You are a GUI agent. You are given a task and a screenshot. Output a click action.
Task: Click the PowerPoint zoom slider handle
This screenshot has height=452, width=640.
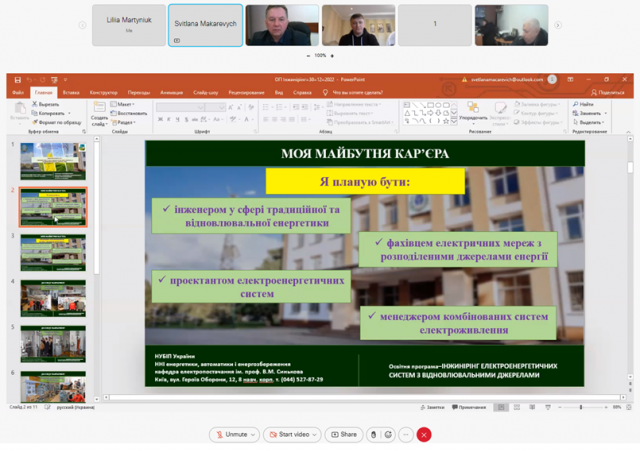pos(581,407)
